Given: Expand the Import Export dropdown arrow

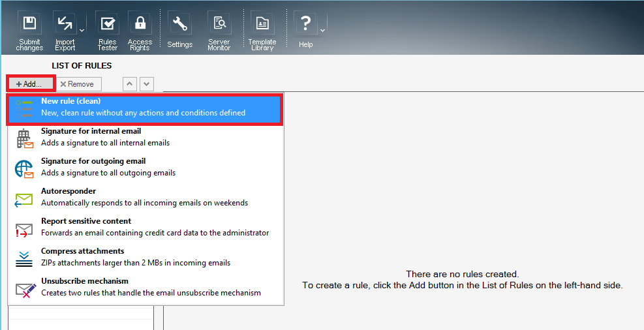Looking at the screenshot, I should pyautogui.click(x=82, y=31).
